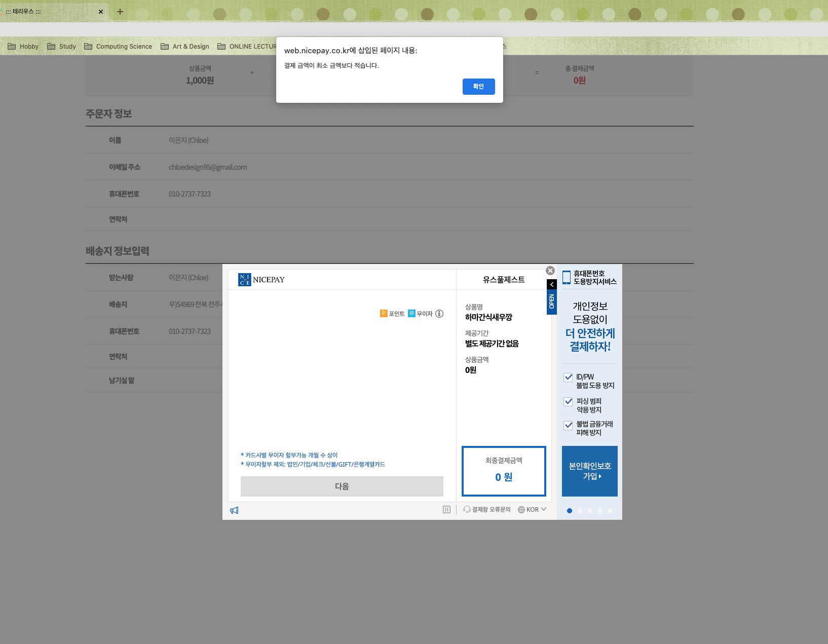Screen dimensions: 828x644
Task: Toggle the ID/PW 불법 도용 방지 checkbox
Action: point(569,377)
